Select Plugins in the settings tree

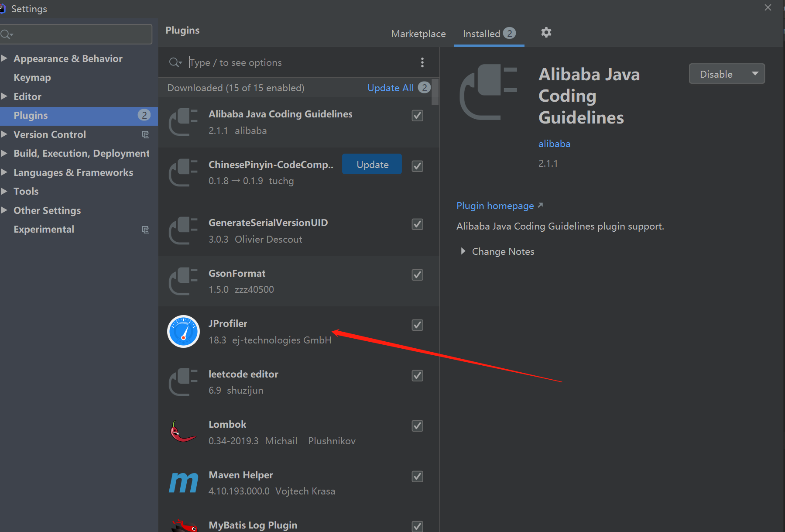coord(79,115)
